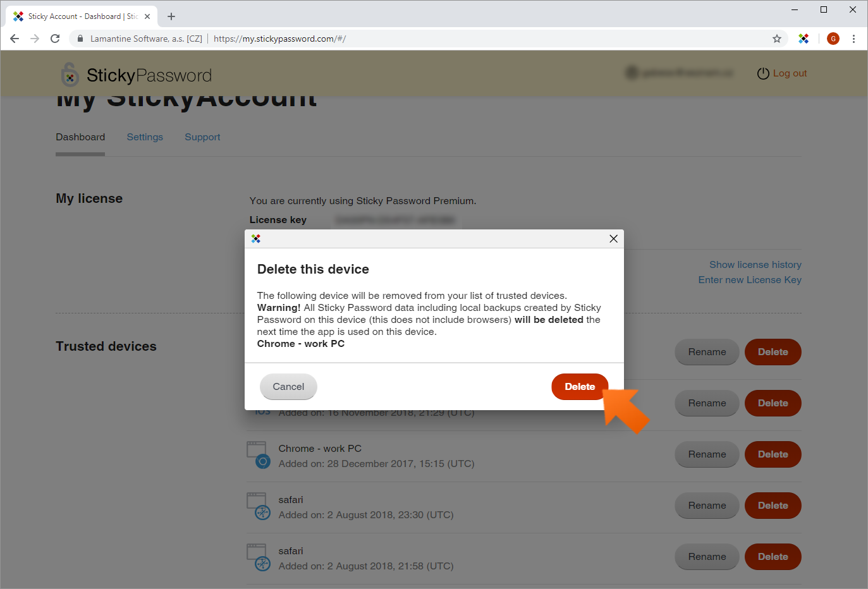Switch to the Dashboard tab
868x589 pixels.
coord(80,137)
